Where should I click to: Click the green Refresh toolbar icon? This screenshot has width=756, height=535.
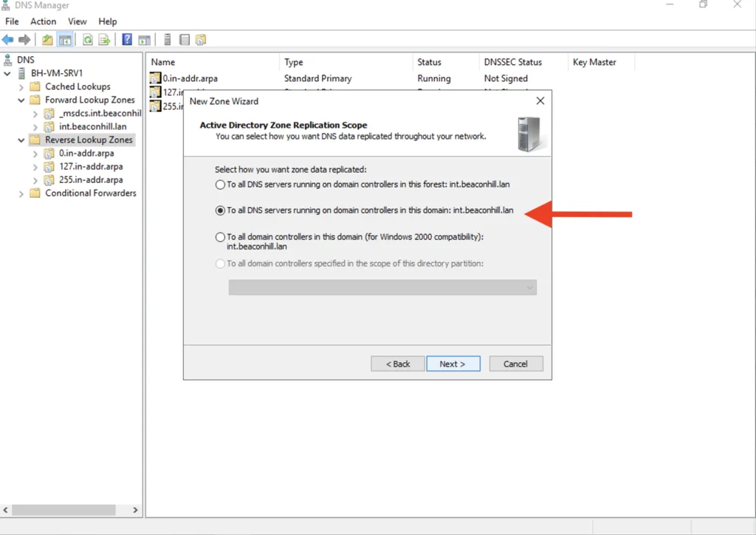88,40
